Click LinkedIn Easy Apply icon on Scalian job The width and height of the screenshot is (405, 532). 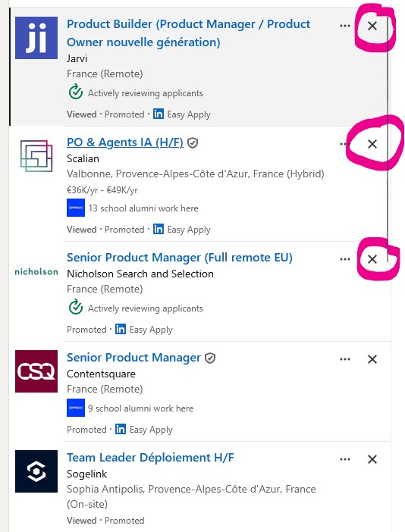[x=159, y=229]
